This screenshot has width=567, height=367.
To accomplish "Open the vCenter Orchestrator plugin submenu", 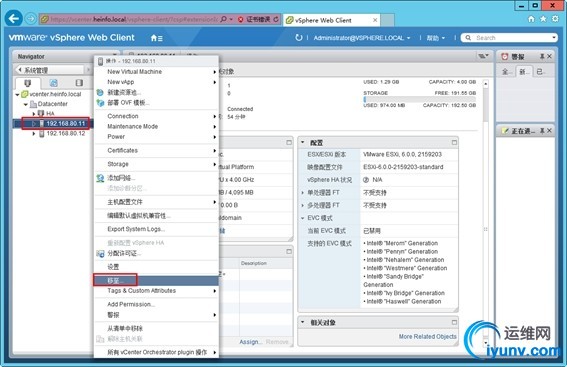I will [x=156, y=352].
